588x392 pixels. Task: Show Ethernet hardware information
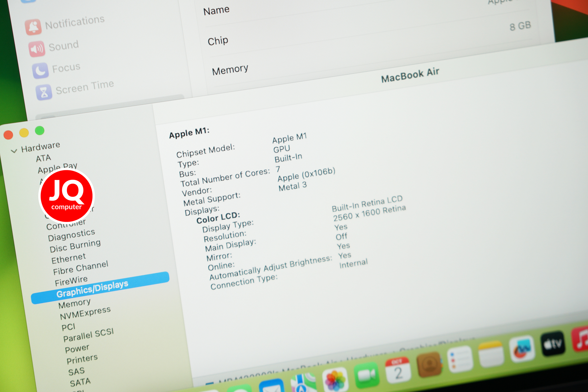[x=69, y=258]
